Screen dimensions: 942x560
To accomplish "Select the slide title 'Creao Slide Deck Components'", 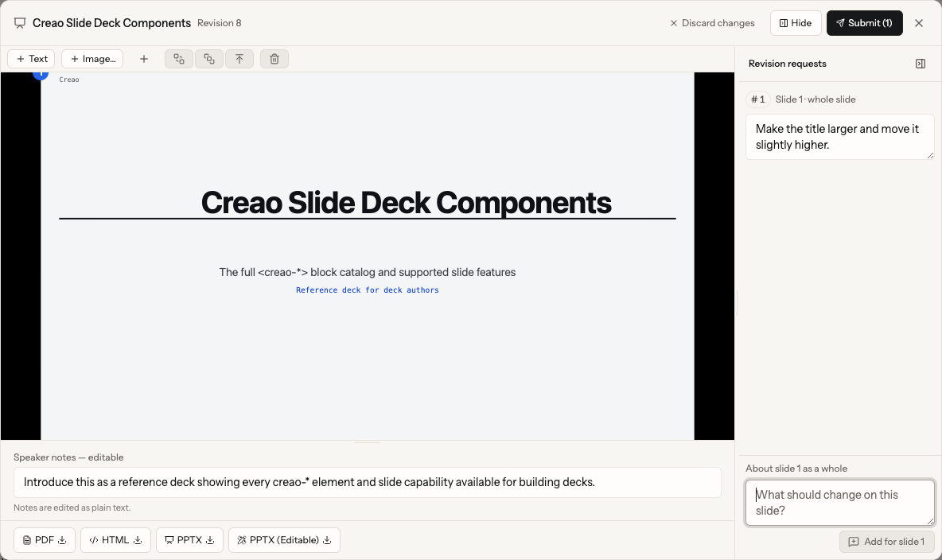I will tap(406, 203).
